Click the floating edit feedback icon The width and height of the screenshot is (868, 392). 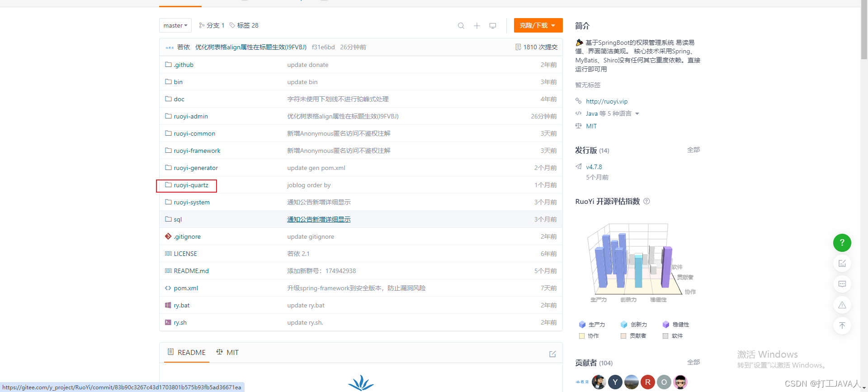[x=842, y=264]
